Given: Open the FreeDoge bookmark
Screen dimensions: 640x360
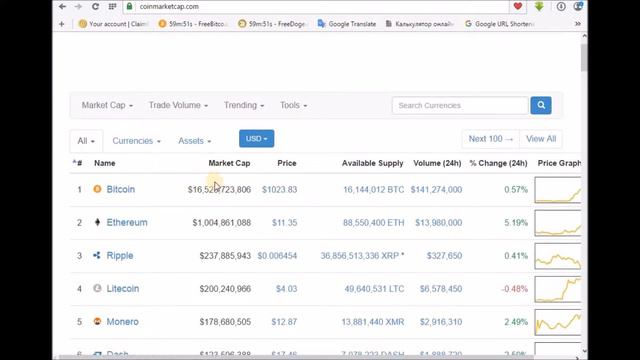Looking at the screenshot, I should 272,24.
